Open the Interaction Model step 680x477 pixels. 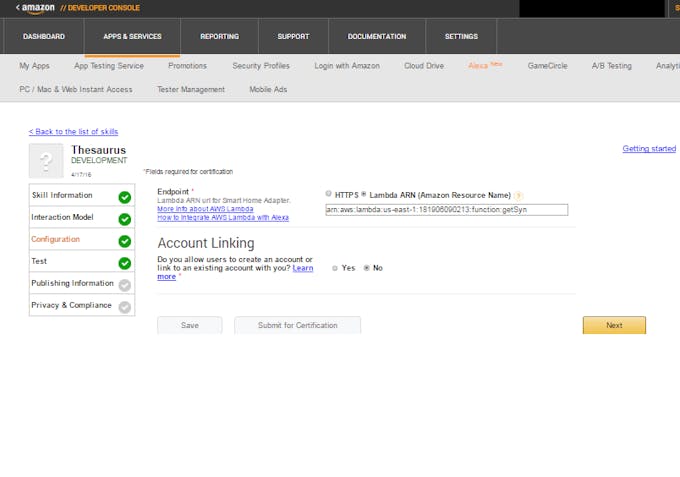[x=82, y=217]
